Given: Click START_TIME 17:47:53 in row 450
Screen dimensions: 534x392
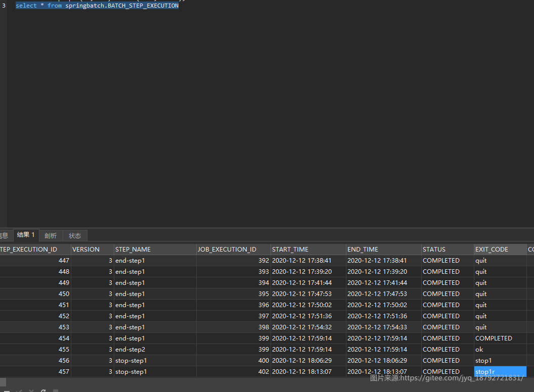Looking at the screenshot, I should click(308, 294).
